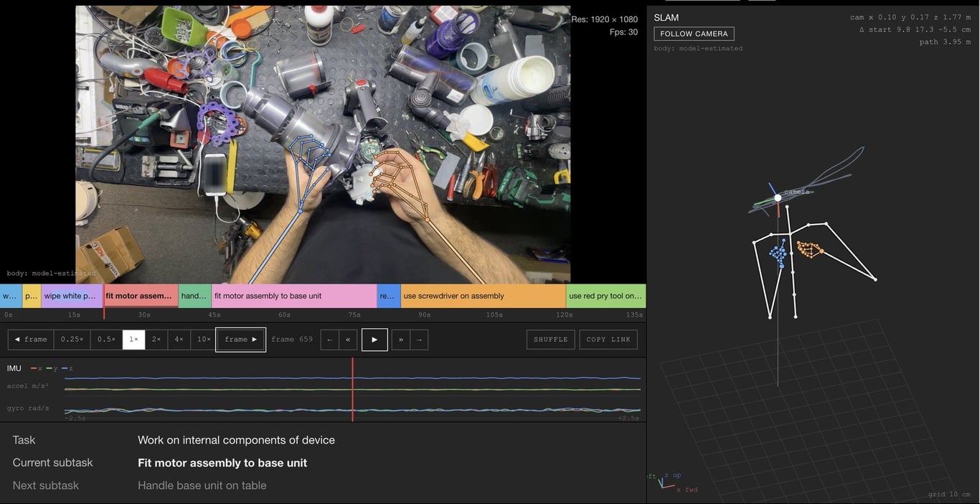The image size is (980, 504).
Task: Select the 'fit motor assem...' red timeline segment
Action: (x=141, y=296)
